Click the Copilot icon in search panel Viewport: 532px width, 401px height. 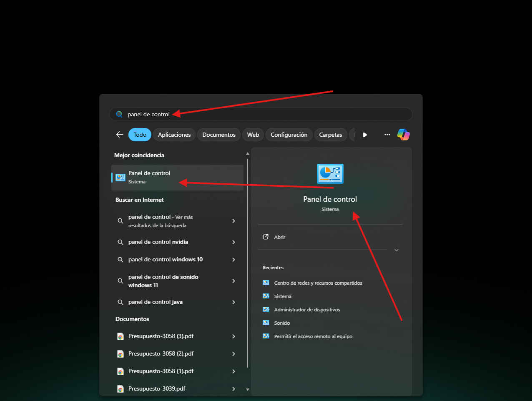[x=403, y=135]
